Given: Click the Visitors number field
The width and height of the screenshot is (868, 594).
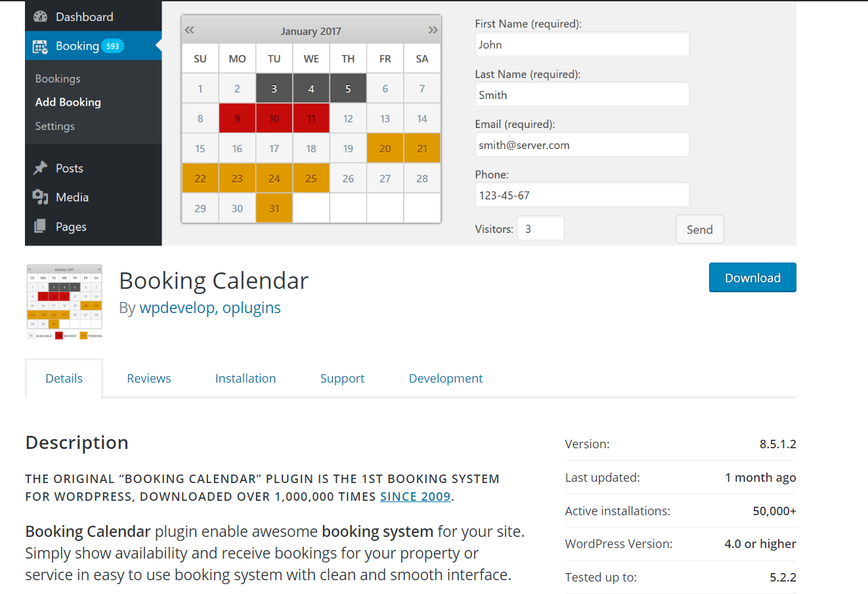Looking at the screenshot, I should 540,228.
